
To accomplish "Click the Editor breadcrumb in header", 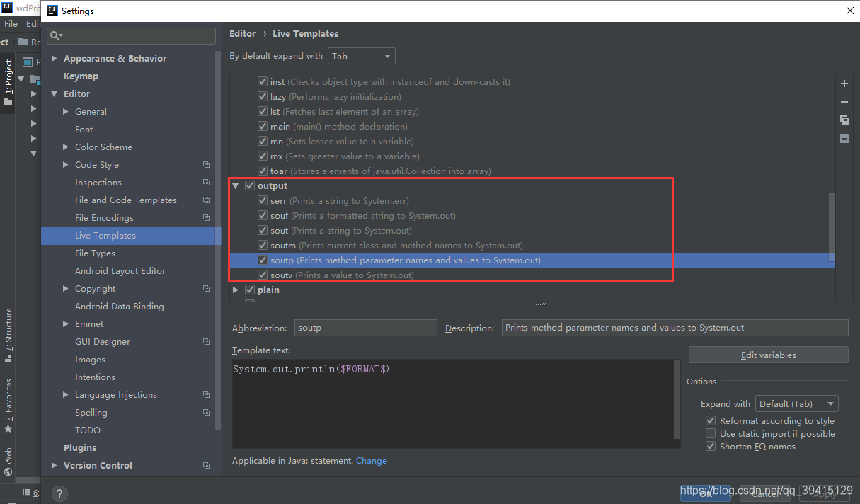I will coord(243,33).
